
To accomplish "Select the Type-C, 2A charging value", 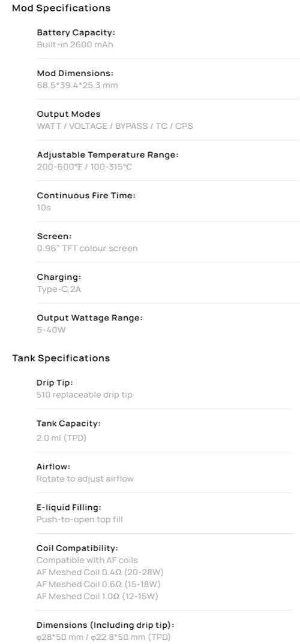I will pyautogui.click(x=59, y=289).
